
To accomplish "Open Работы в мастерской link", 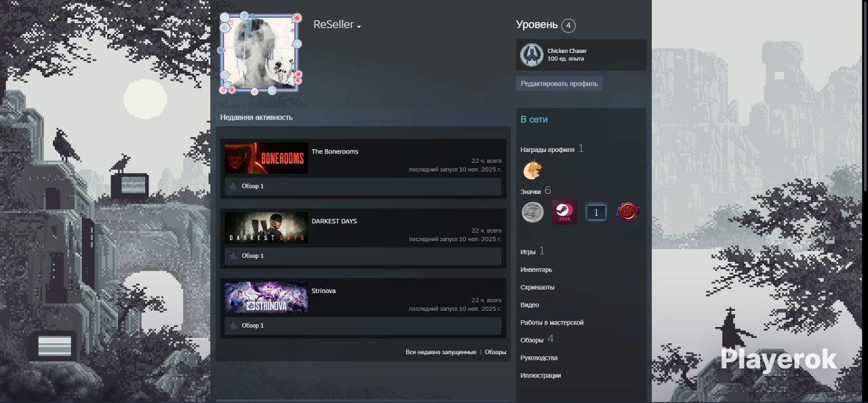I will click(552, 322).
